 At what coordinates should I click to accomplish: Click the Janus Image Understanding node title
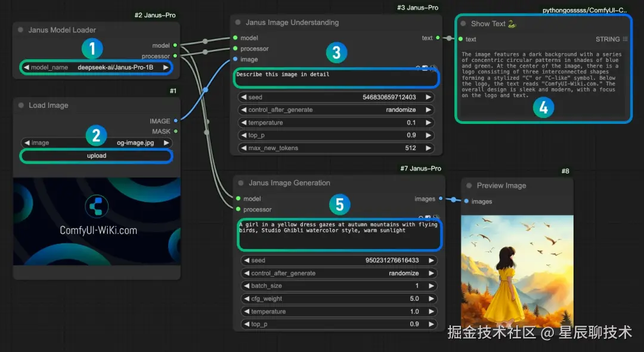[x=292, y=23]
